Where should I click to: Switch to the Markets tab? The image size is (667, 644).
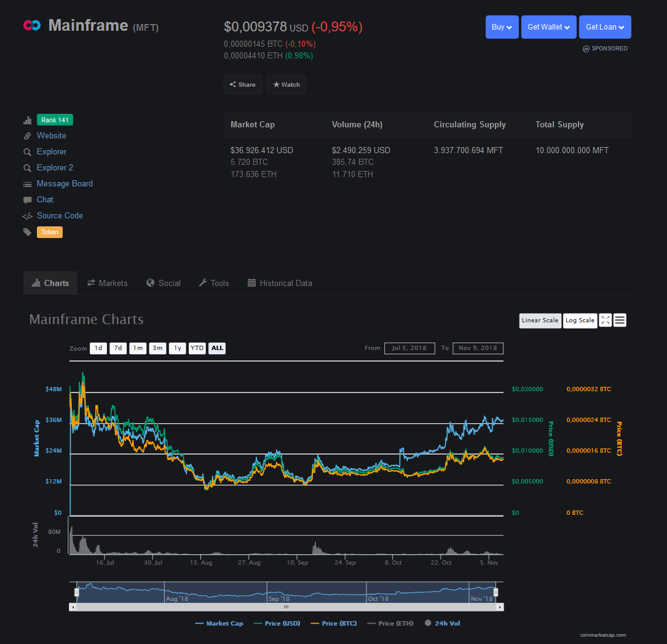click(107, 283)
